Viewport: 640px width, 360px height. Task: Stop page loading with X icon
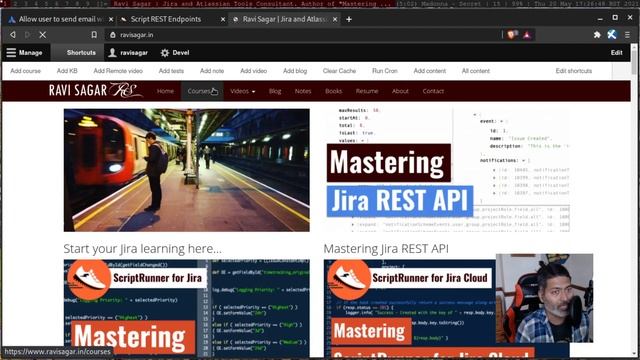[42, 35]
